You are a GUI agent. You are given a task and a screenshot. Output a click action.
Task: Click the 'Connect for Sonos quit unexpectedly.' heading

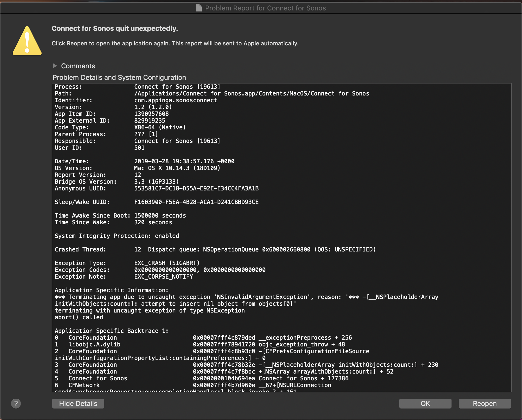tap(115, 28)
